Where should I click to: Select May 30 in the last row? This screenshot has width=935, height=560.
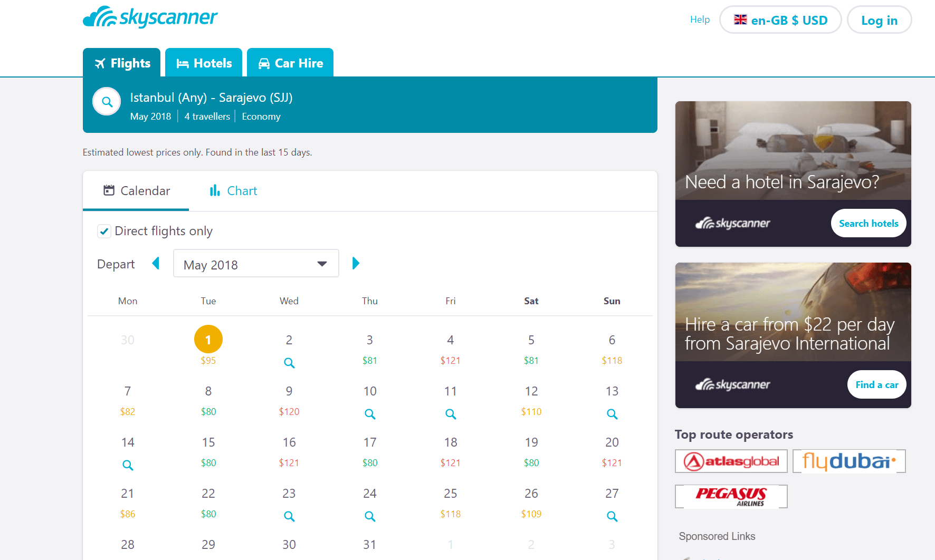[289, 545]
